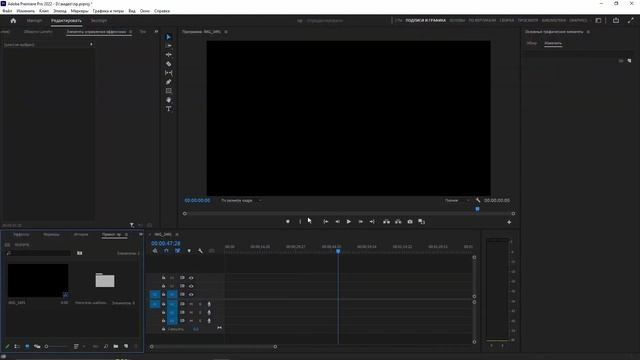
Task: Switch to Изменить tab in Essential Graphics
Action: point(553,43)
